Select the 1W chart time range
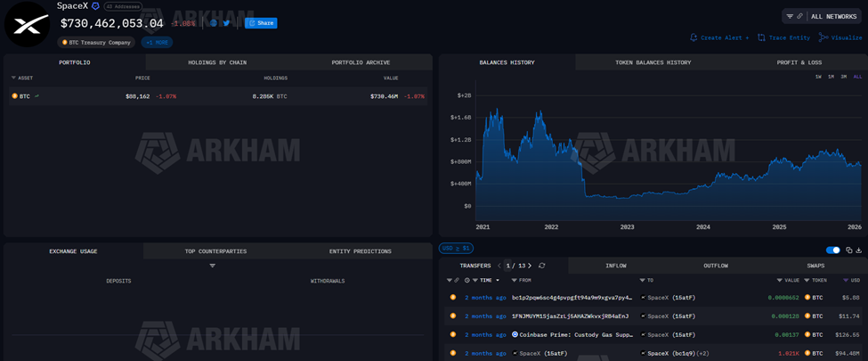868x361 pixels. tap(818, 77)
